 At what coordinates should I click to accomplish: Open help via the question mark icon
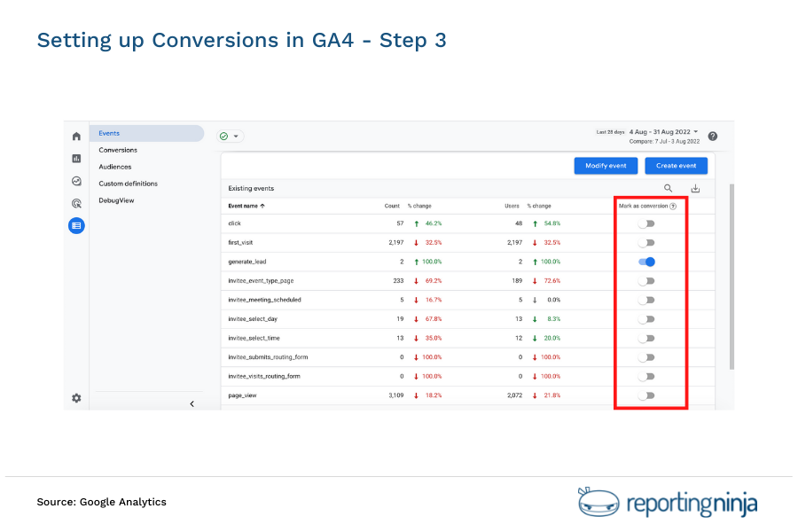(x=713, y=136)
